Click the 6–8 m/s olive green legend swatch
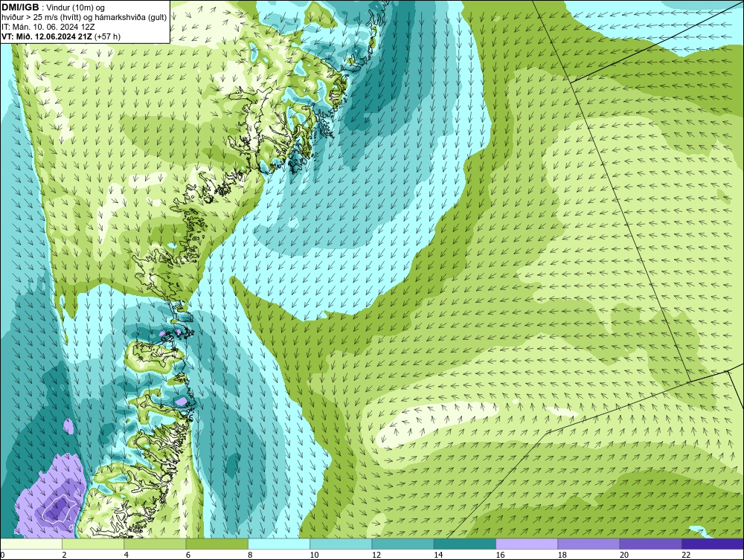The height and width of the screenshot is (560, 744). pyautogui.click(x=217, y=544)
